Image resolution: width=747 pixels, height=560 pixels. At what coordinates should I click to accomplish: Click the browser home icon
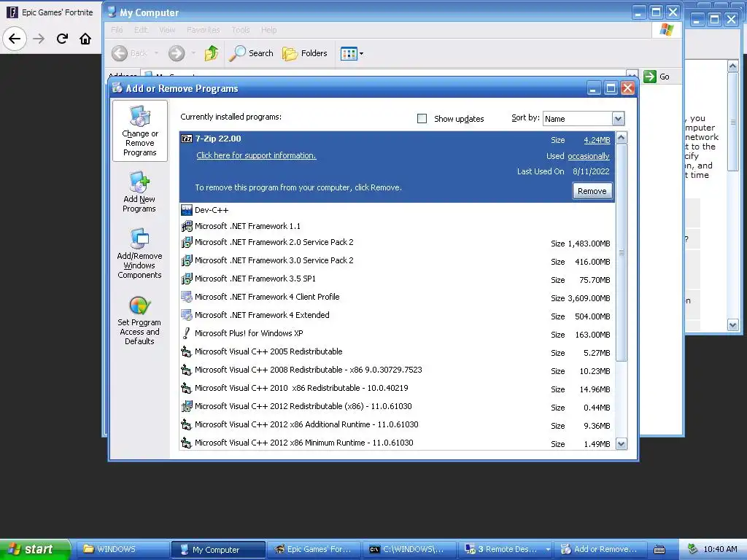(x=85, y=39)
